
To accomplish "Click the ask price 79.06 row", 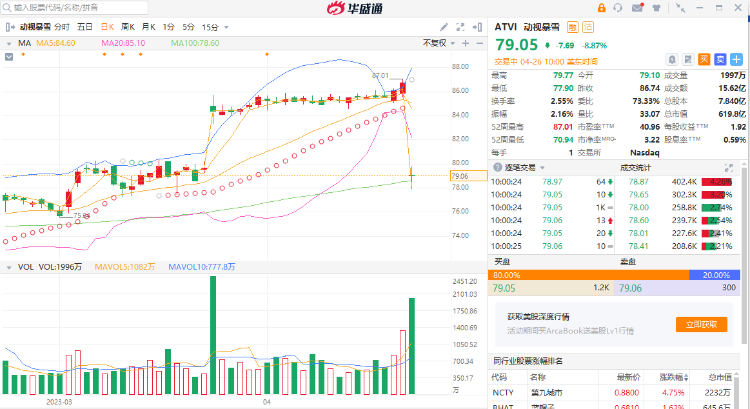I will click(x=677, y=288).
